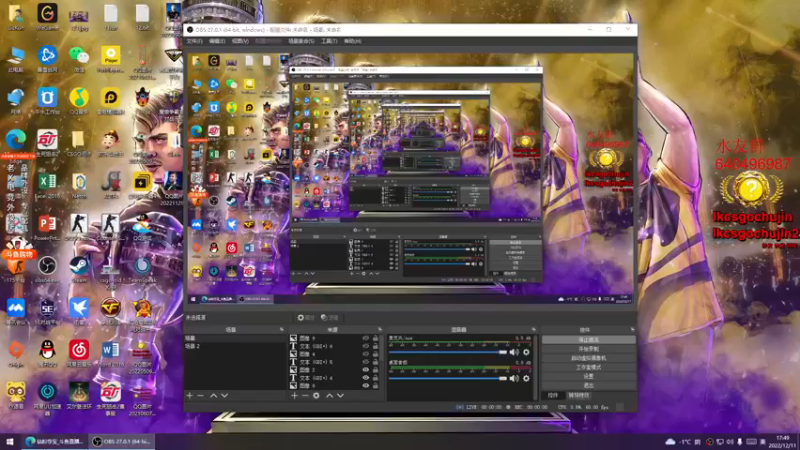Add a new scene with the plus icon

190,395
